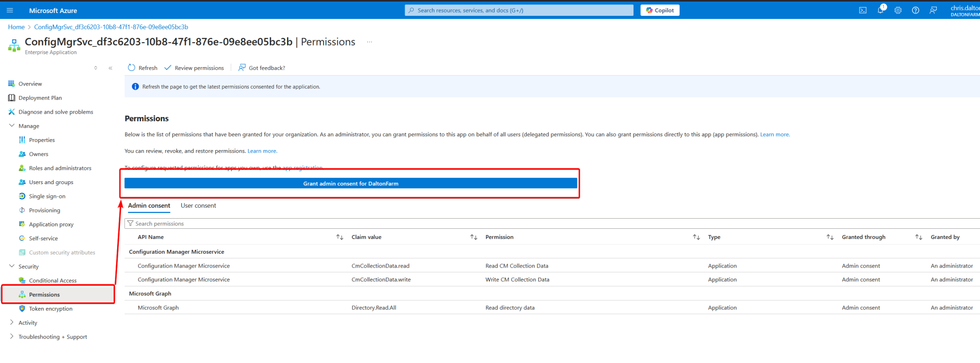This screenshot has width=980, height=363.
Task: Select the CmCollectionData.read claim value
Action: tap(380, 266)
